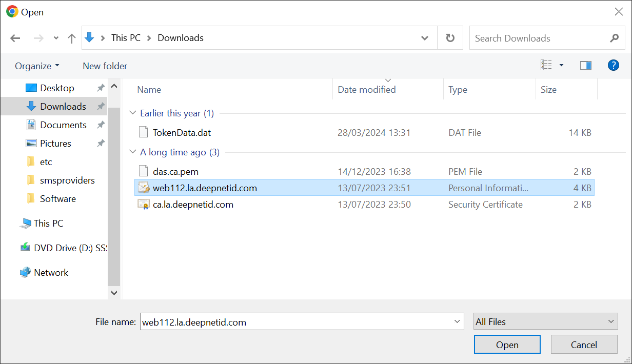Click New folder in the toolbar
The image size is (632, 364).
coord(105,66)
